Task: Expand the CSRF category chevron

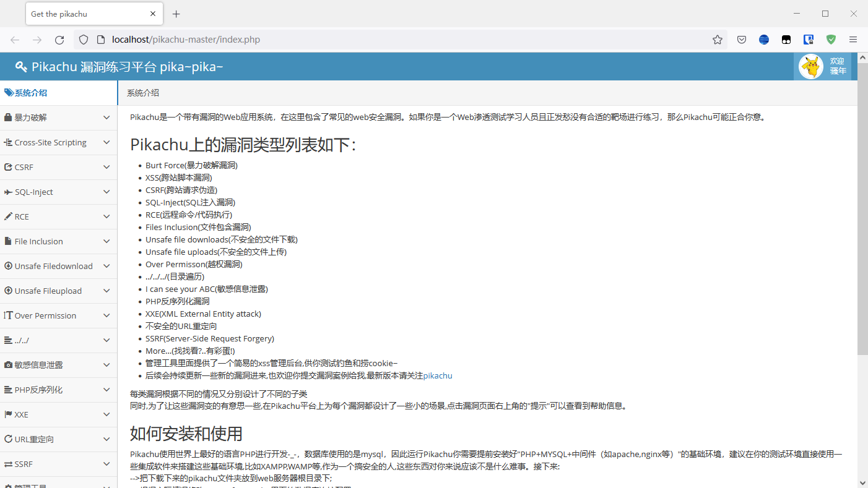Action: pyautogui.click(x=106, y=167)
